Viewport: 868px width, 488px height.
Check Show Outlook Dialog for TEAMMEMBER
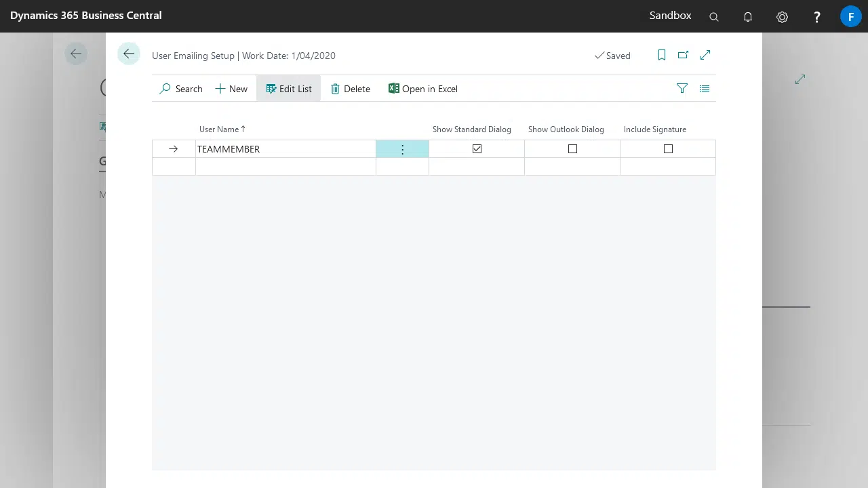click(572, 149)
